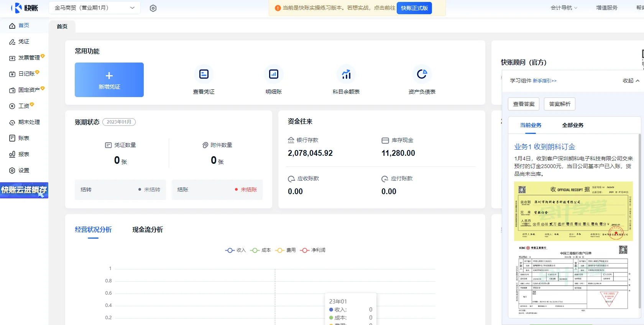This screenshot has width=644, height=325.
Task: Click the 快账正式版 button
Action: coord(414,8)
